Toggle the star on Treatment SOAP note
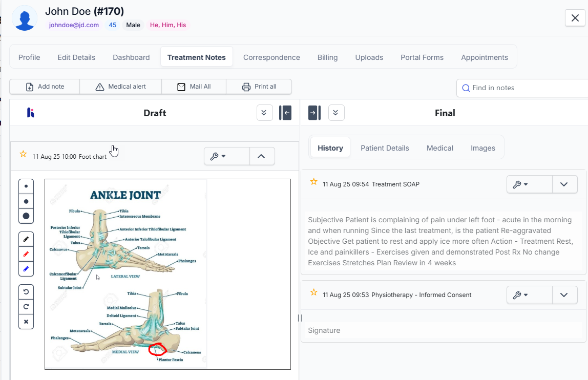Image resolution: width=588 pixels, height=380 pixels. [313, 182]
